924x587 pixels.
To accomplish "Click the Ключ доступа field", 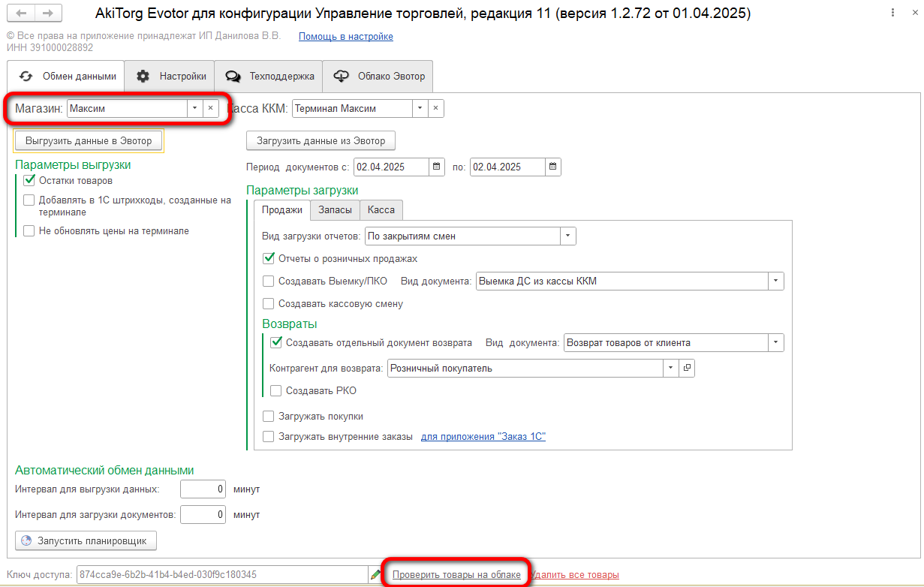I will (222, 575).
